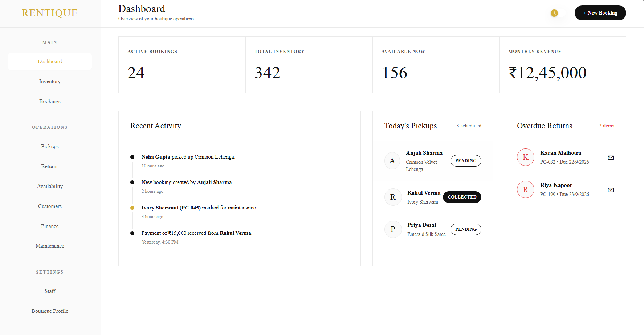
Task: Toggle the light/dark theme switch
Action: point(558,13)
